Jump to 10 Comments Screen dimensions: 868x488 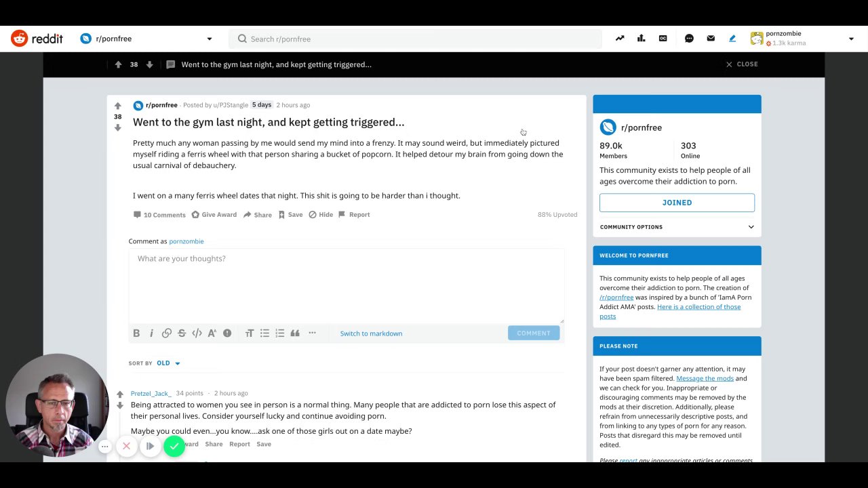(x=159, y=214)
